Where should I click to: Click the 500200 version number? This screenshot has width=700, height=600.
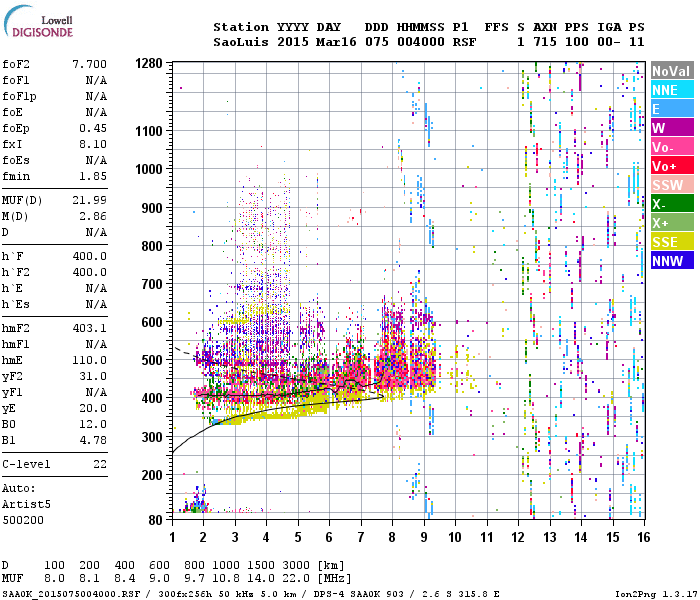tap(23, 520)
